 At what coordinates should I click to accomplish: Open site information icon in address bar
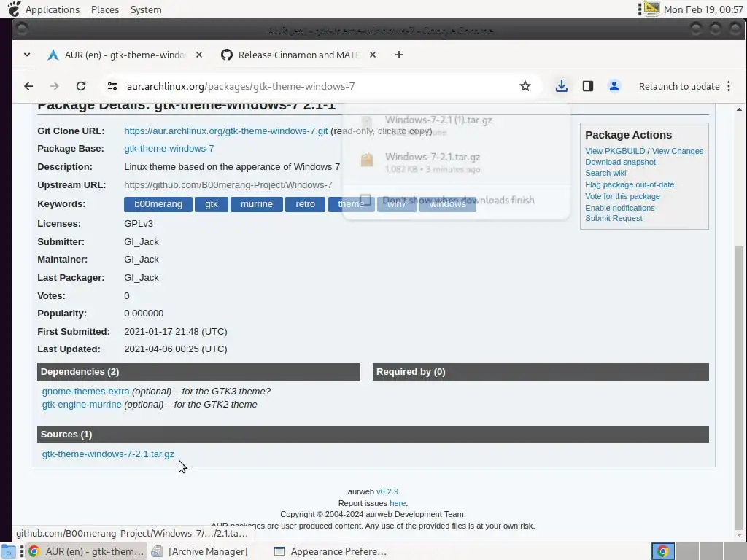[112, 86]
